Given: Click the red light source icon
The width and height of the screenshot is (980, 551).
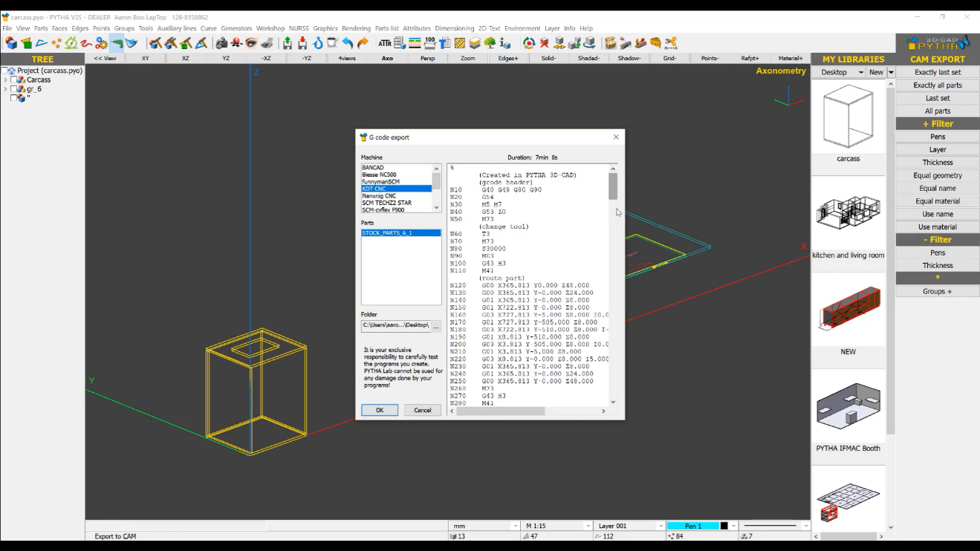Looking at the screenshot, I should click(236, 43).
